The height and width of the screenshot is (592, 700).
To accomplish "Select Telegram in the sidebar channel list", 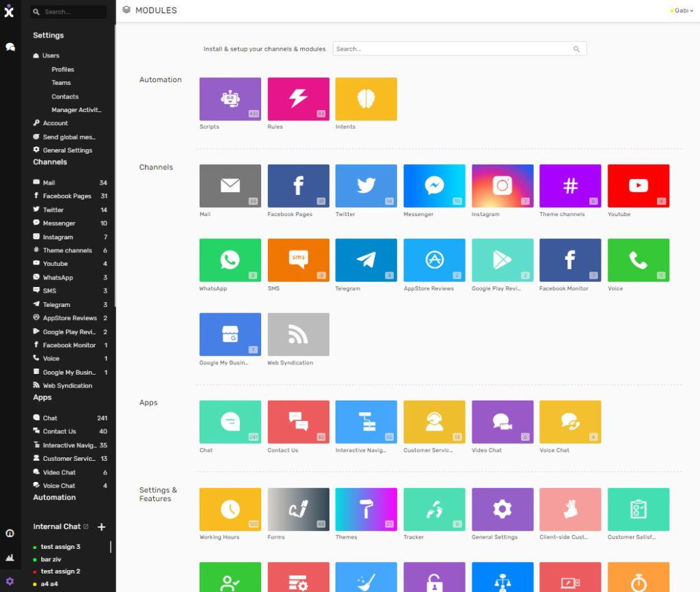I will pos(70,305).
